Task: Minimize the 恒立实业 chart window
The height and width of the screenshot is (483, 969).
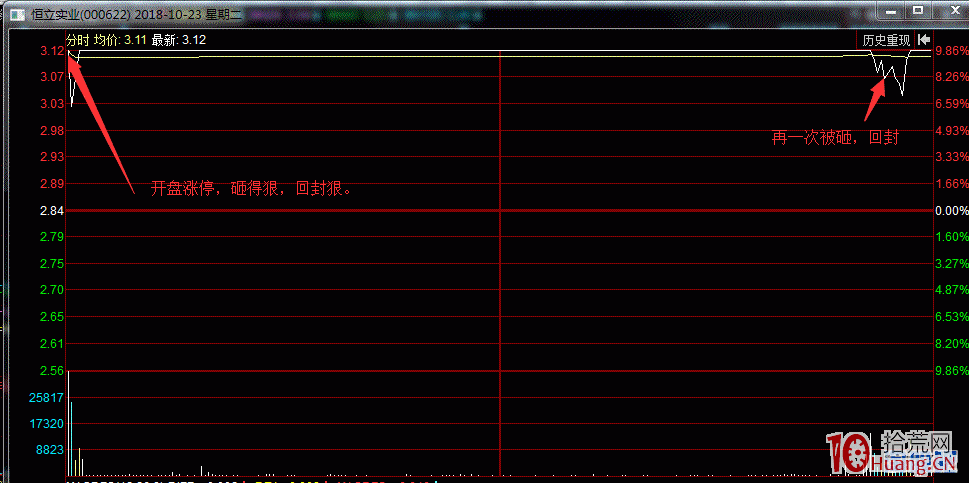Action: tap(889, 11)
